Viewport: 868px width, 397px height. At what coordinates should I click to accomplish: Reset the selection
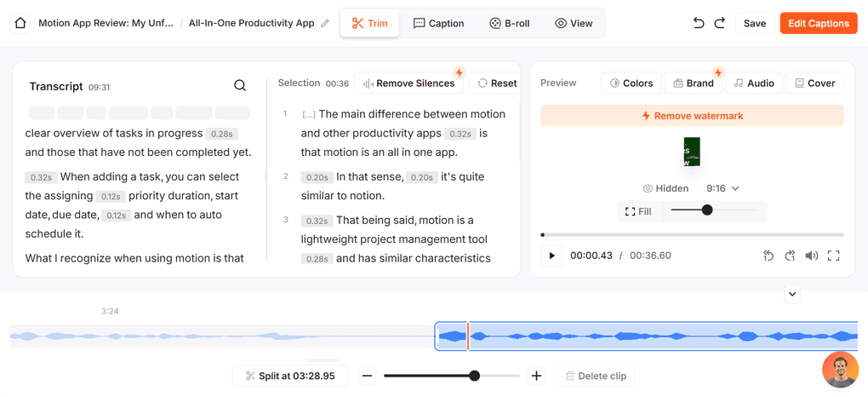(x=497, y=83)
